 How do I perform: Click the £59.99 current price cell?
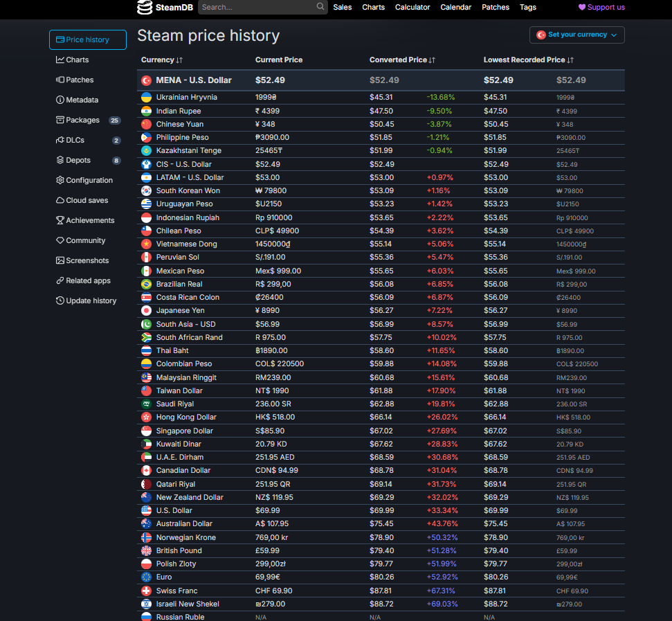pos(267,550)
